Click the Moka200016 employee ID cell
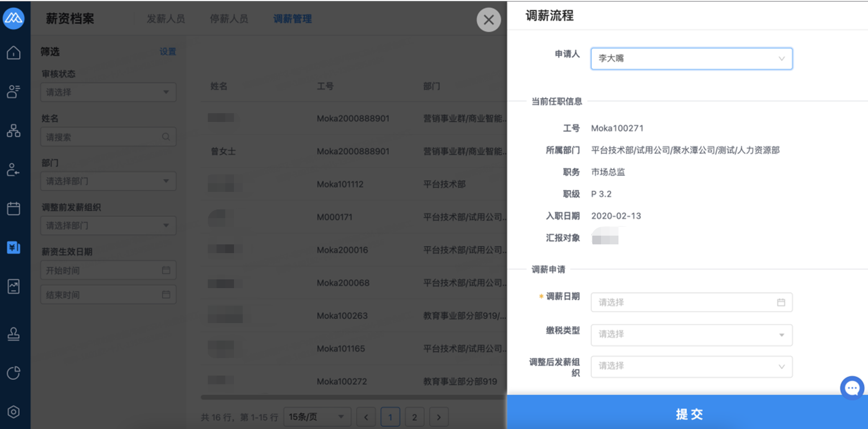This screenshot has width=868, height=429. (342, 250)
